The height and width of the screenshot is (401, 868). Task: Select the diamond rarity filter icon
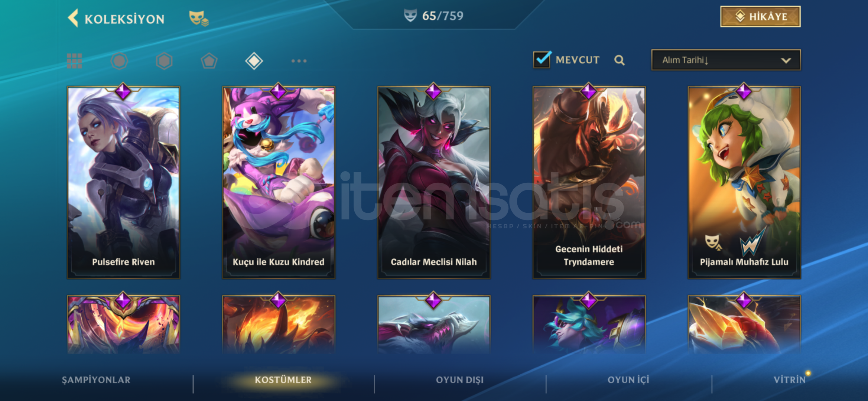pyautogui.click(x=254, y=61)
